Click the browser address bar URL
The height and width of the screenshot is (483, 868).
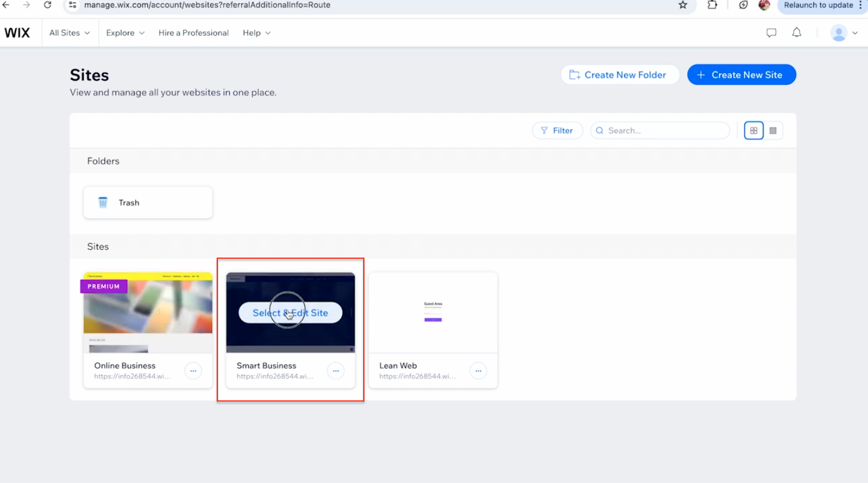(x=207, y=5)
